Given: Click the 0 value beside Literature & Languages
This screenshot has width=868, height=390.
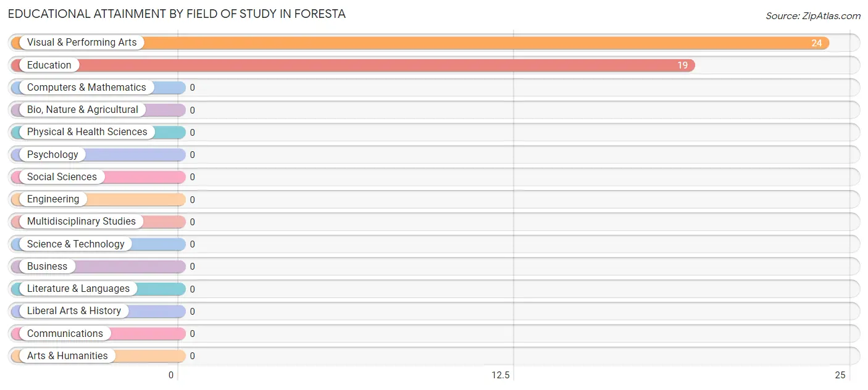Looking at the screenshot, I should [x=192, y=289].
